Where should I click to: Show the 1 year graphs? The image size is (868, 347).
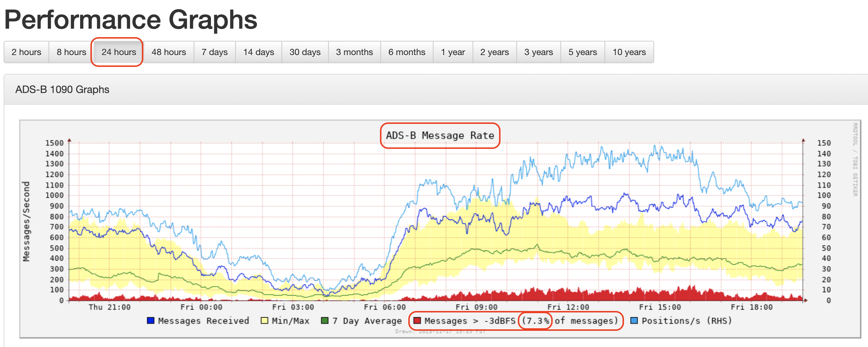click(453, 52)
